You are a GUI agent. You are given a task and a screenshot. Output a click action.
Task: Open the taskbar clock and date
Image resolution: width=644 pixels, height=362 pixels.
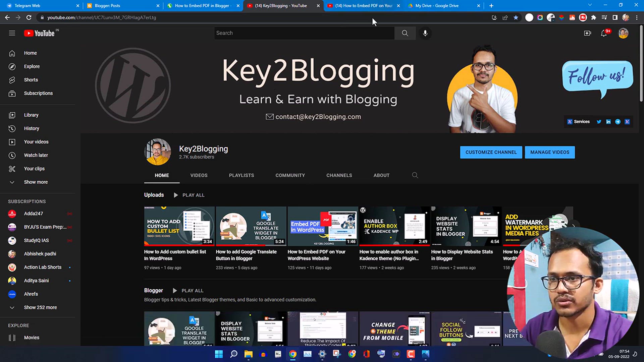click(619, 354)
